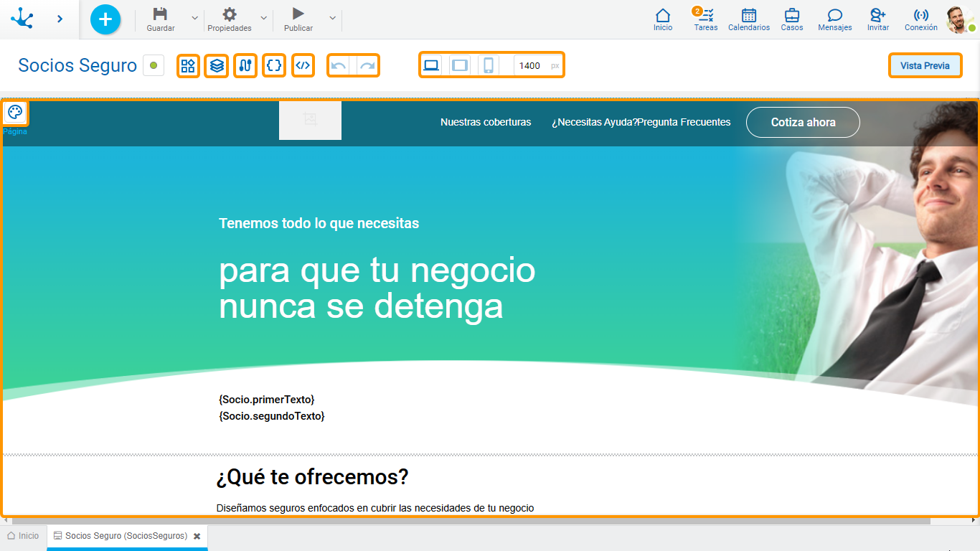
Task: Select the header logo image placeholder
Action: point(310,121)
